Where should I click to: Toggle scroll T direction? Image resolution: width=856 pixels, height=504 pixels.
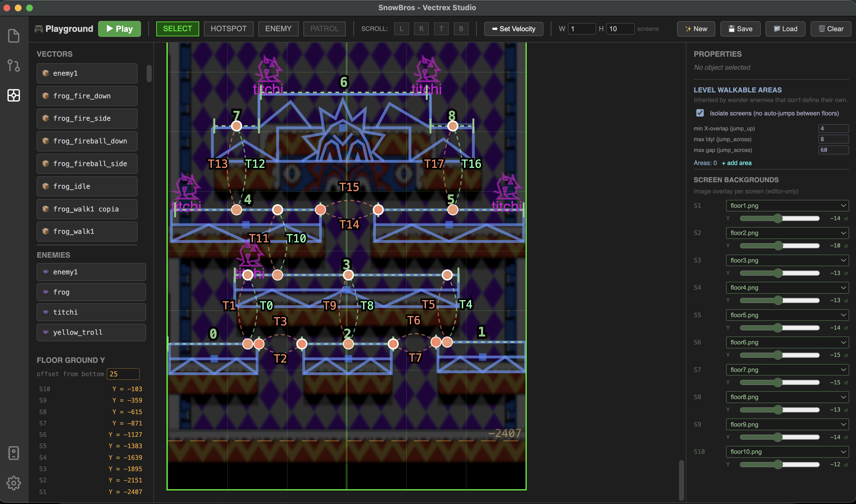click(x=441, y=29)
